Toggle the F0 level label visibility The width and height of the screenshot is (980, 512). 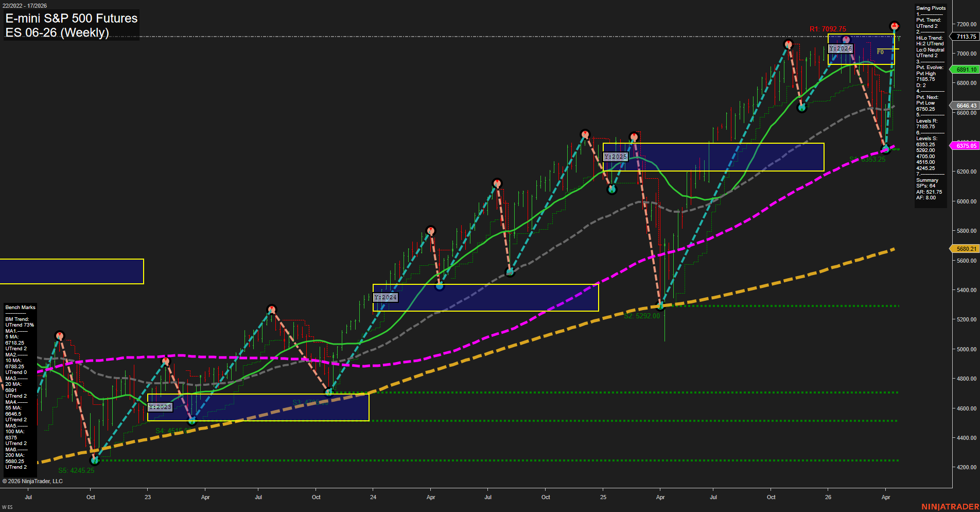(880, 52)
